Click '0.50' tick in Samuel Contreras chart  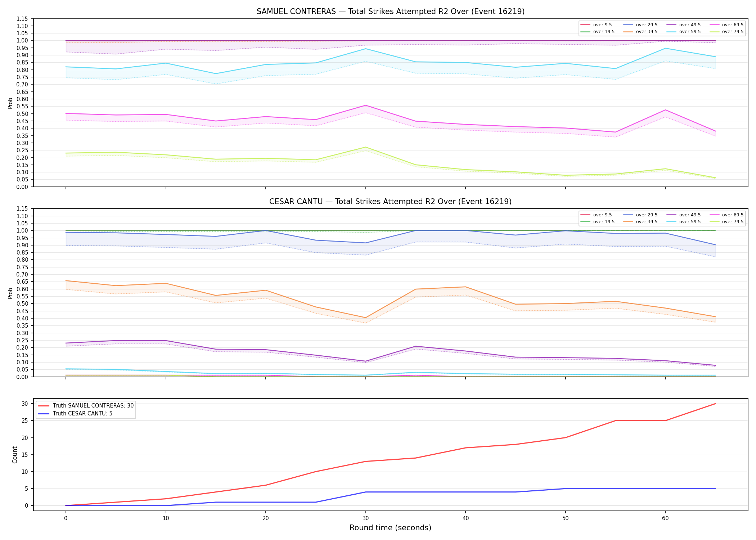click(x=23, y=114)
